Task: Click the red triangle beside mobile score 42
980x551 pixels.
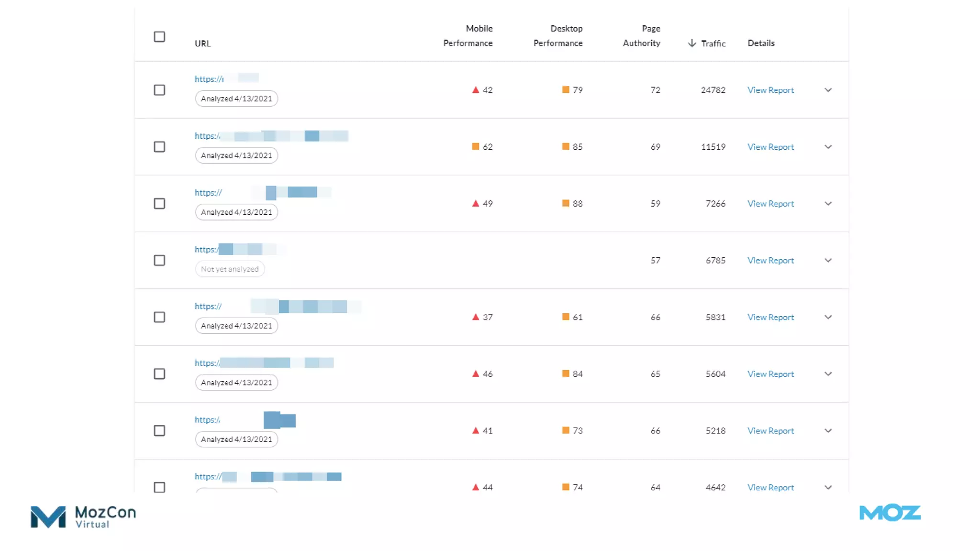Action: click(475, 90)
